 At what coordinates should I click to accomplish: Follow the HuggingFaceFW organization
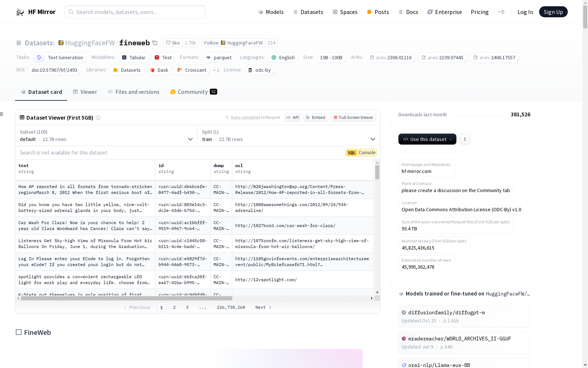(233, 43)
